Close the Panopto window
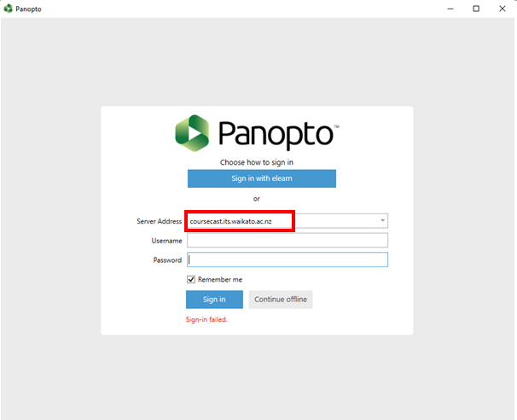 (502, 9)
